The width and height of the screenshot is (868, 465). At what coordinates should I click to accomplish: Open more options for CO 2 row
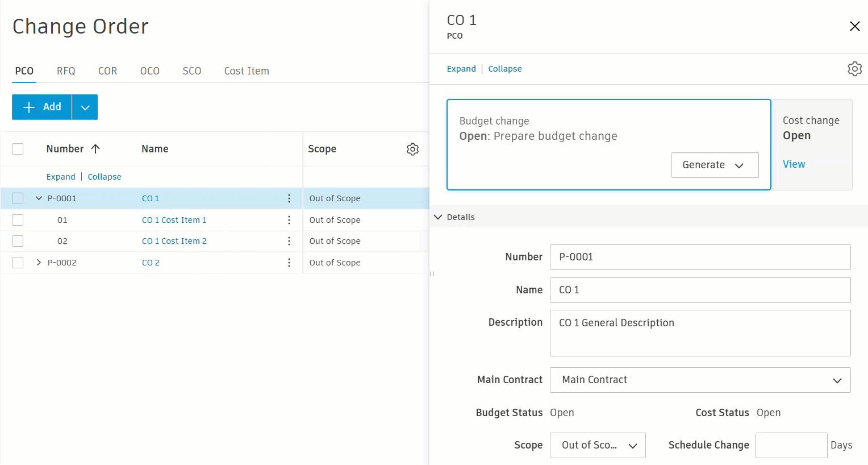[x=289, y=263]
